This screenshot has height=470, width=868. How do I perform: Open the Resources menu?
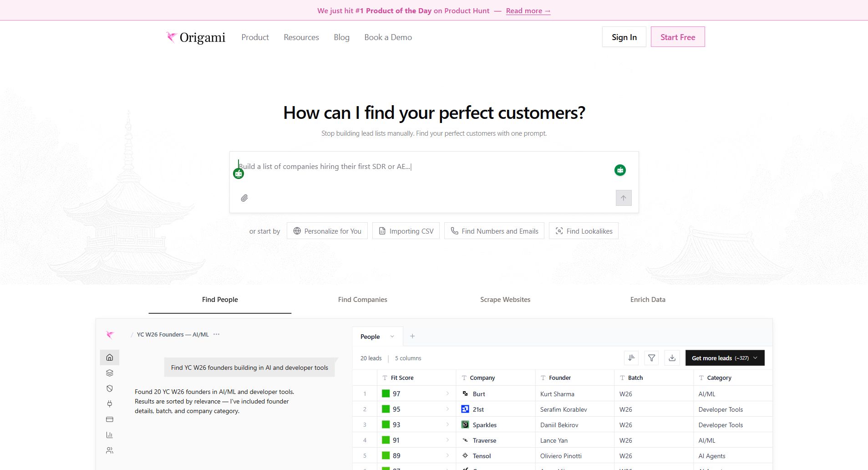[301, 37]
